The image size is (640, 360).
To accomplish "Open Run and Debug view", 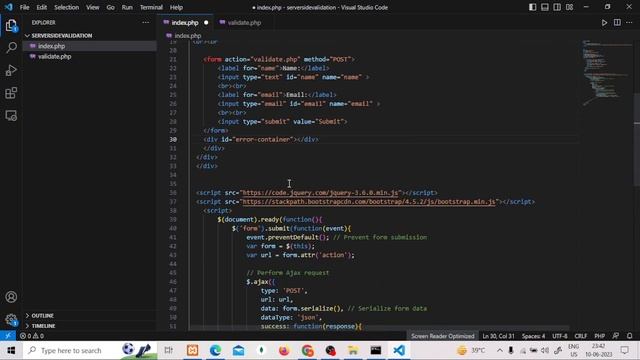I will [11, 70].
